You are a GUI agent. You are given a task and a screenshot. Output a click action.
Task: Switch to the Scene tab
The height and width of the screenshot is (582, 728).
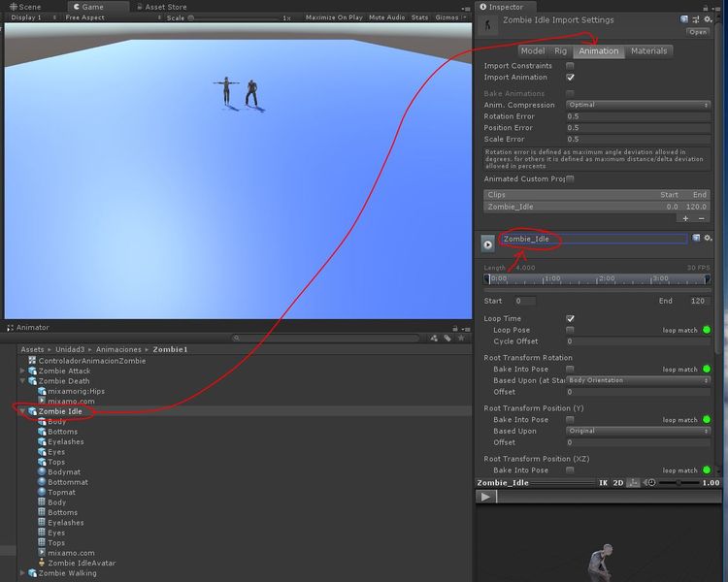point(25,7)
